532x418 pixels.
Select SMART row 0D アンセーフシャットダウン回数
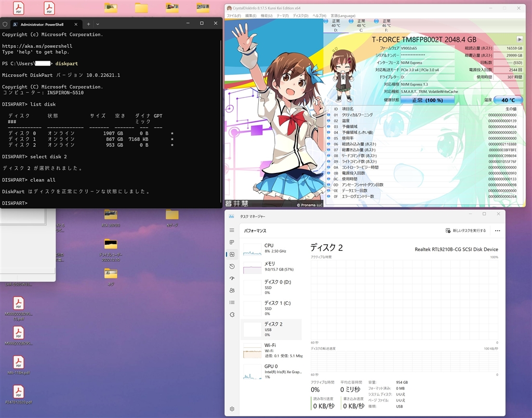pyautogui.click(x=423, y=185)
